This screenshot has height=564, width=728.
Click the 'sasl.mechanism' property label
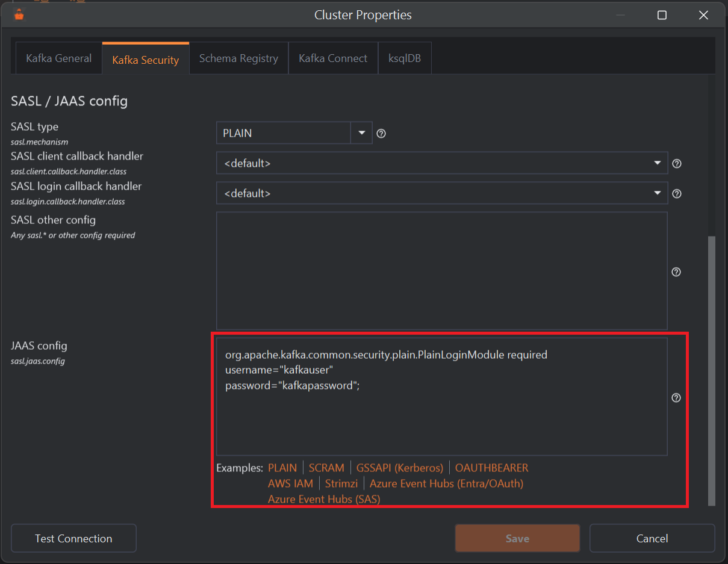click(39, 142)
